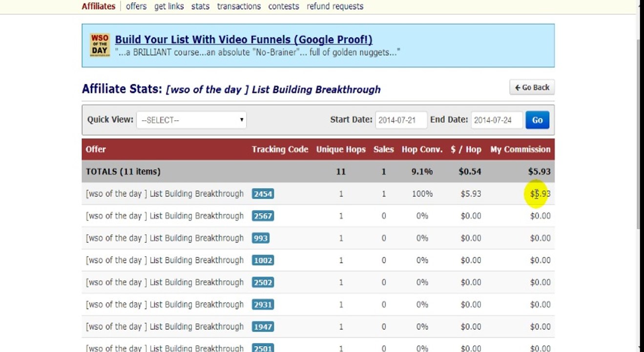This screenshot has height=352, width=644.
Task: Open Build Your List With Video Funnels link
Action: coord(244,40)
